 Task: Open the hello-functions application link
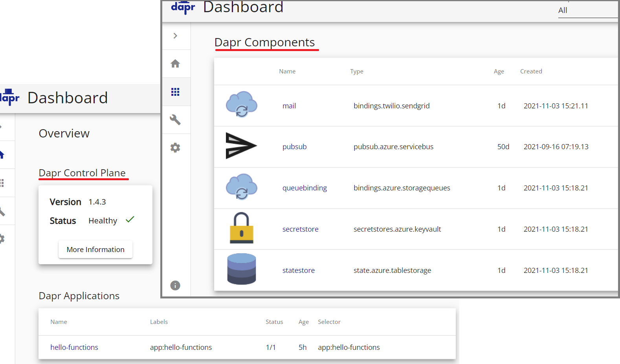(74, 347)
